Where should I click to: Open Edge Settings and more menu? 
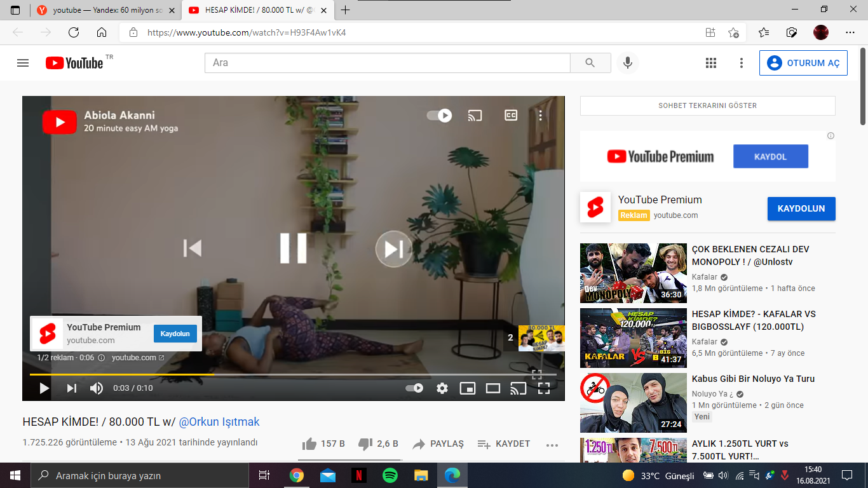coord(850,32)
